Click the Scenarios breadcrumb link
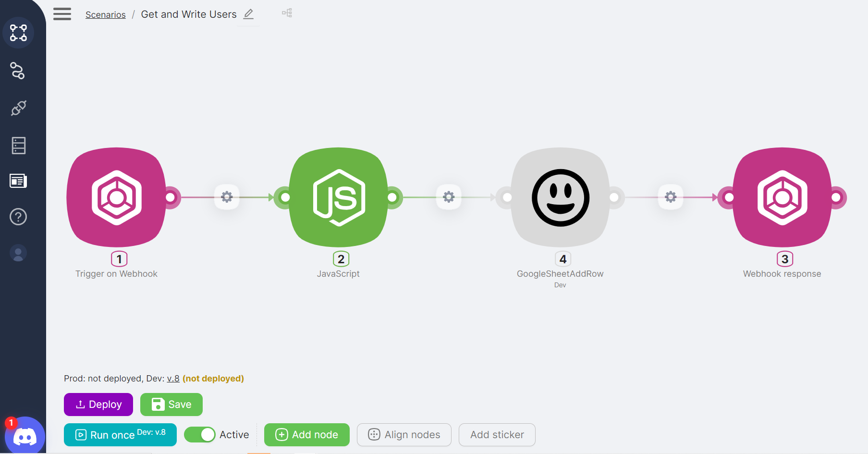The height and width of the screenshot is (454, 868). (105, 15)
